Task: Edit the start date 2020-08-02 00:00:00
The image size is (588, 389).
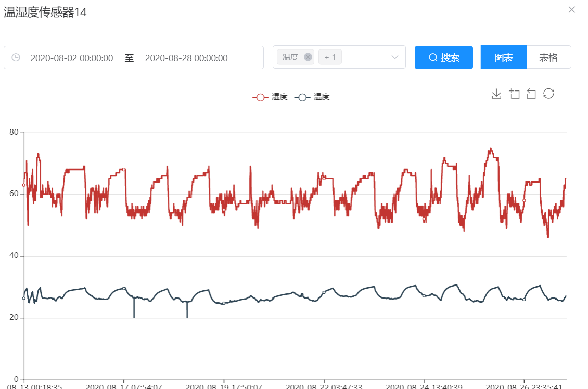Action: [x=72, y=58]
